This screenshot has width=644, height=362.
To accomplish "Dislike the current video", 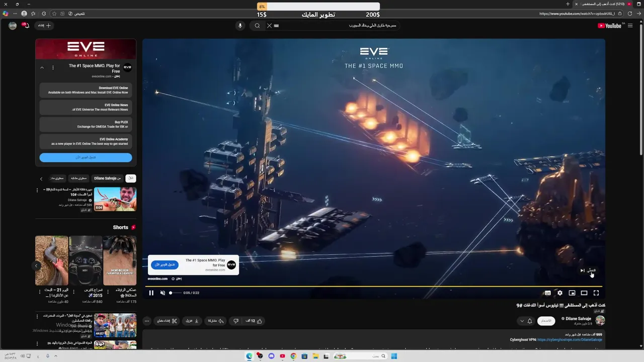I will 236,321.
